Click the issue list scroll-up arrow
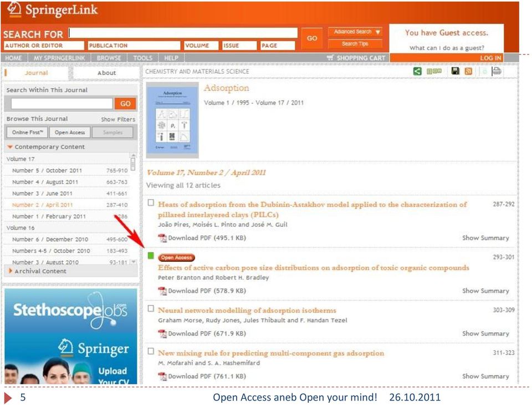Viewport: 532px width, 405px height. pyautogui.click(x=134, y=155)
